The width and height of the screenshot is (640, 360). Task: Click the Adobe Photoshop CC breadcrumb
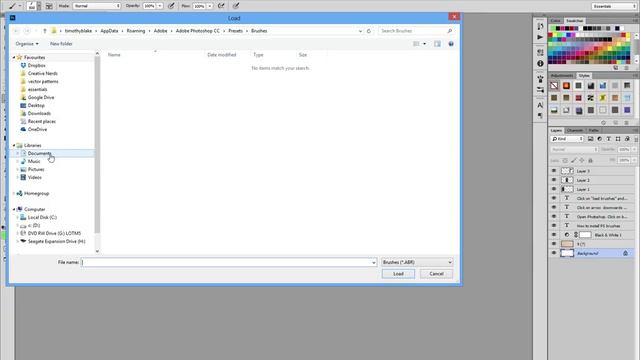[198, 31]
